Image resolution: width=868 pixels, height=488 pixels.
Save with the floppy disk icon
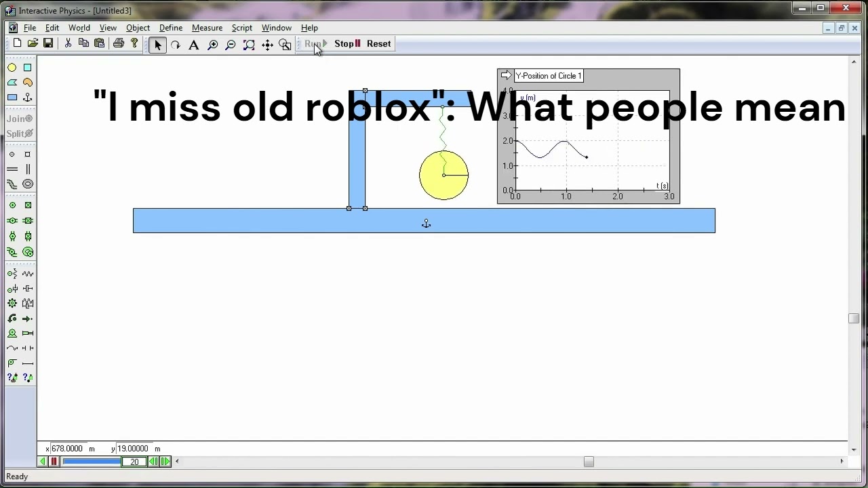click(x=48, y=43)
